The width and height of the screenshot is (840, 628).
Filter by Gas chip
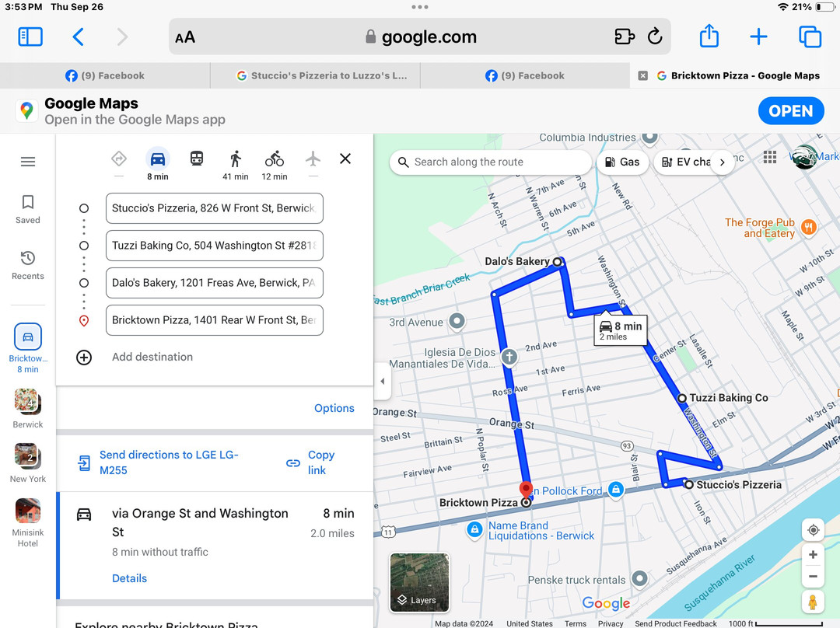coord(622,162)
